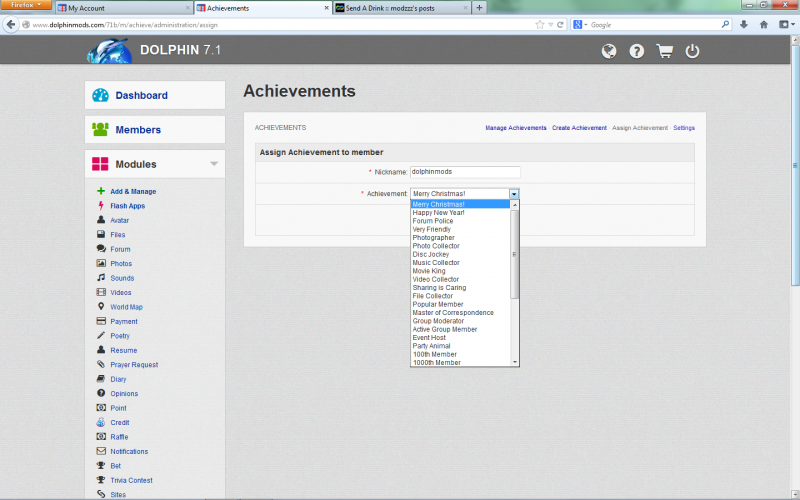This screenshot has height=500, width=800.
Task: Open the Achievement dropdown arrow
Action: [x=514, y=194]
